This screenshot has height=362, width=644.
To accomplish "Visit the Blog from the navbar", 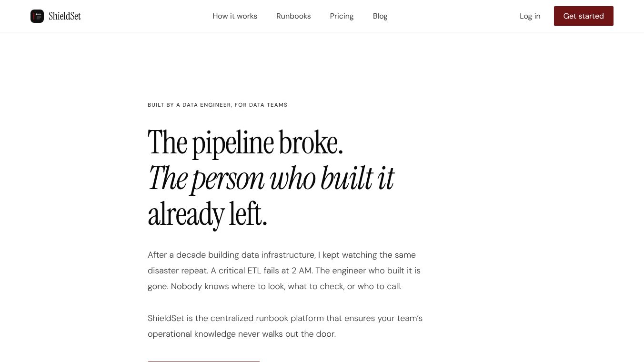I will 380,16.
